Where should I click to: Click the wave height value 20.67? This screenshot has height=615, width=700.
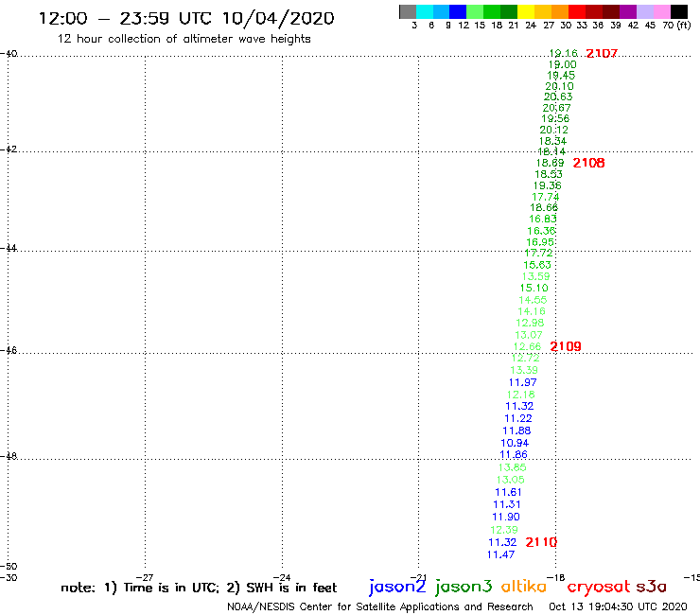pyautogui.click(x=557, y=108)
